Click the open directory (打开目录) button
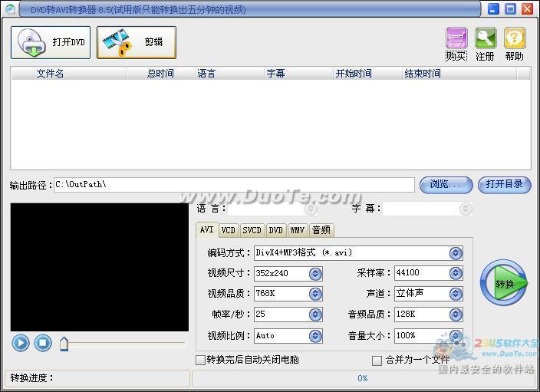Screen dimensions: 540x392 pyautogui.click(x=504, y=185)
